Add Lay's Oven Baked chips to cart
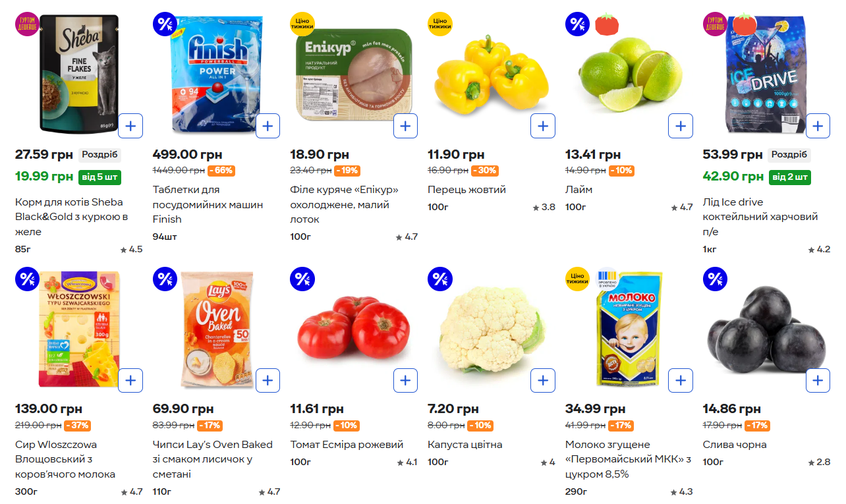Screen dimensions: 846x504 tap(268, 381)
